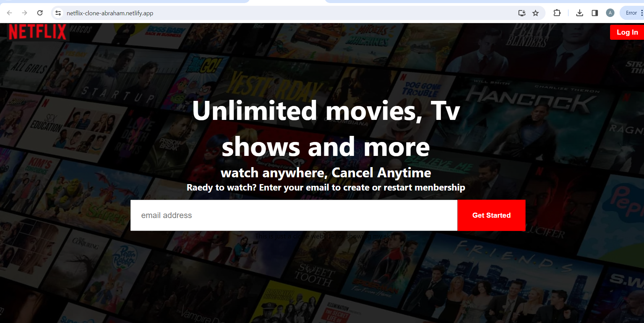Click the 'Unlimited movies, Tv' headline

coord(326,111)
